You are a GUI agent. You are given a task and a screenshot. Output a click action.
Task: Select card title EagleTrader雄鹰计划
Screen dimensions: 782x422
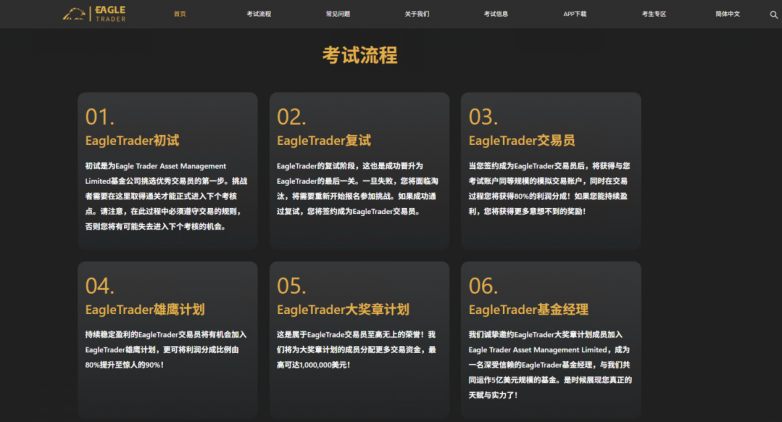(x=145, y=310)
